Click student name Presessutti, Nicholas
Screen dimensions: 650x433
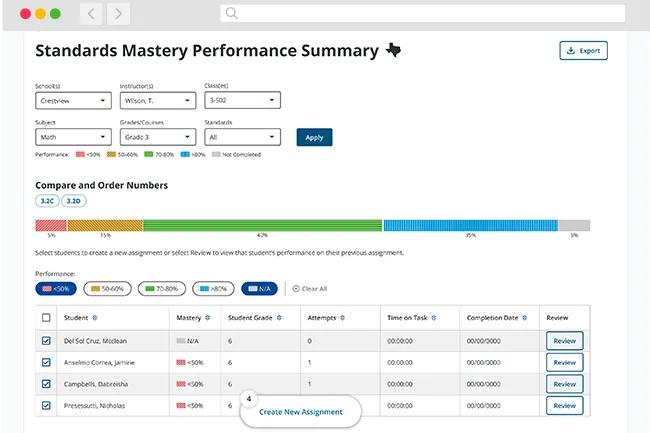pyautogui.click(x=94, y=406)
